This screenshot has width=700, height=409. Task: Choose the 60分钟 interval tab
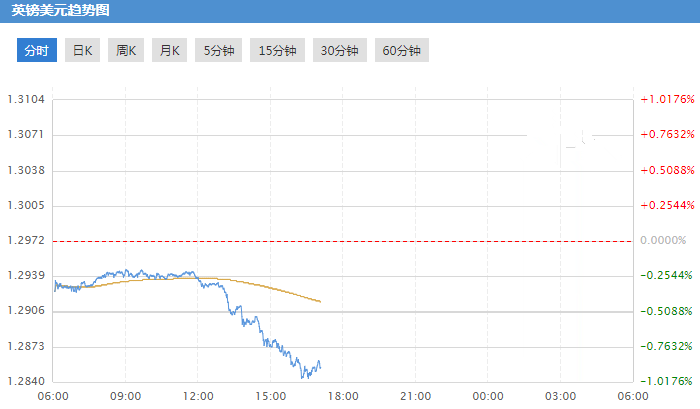click(x=401, y=51)
